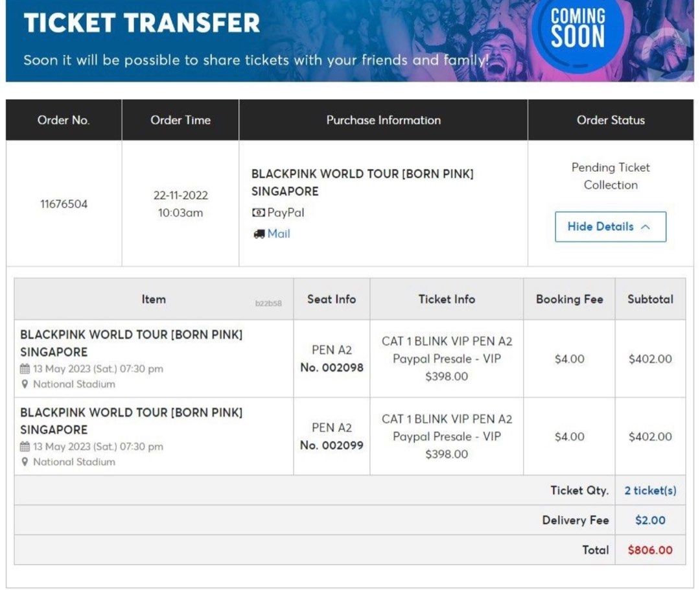The height and width of the screenshot is (590, 700).
Task: Click the $2.00 delivery fee amount
Action: coord(651,521)
